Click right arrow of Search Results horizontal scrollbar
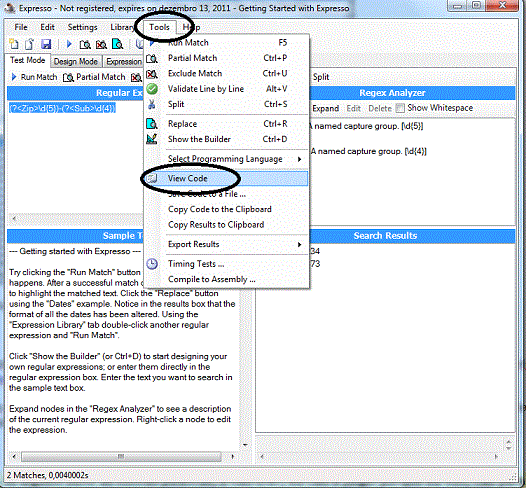The image size is (526, 488). coord(496,456)
